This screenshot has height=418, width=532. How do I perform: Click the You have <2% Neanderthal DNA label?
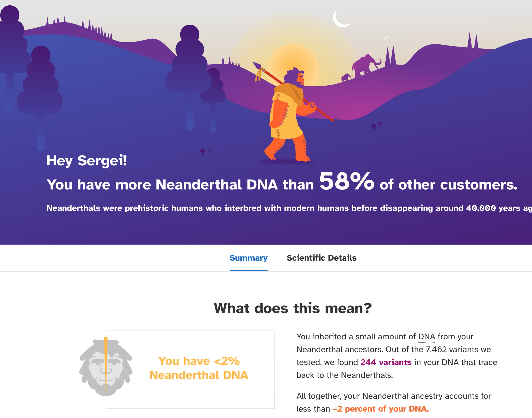point(199,368)
